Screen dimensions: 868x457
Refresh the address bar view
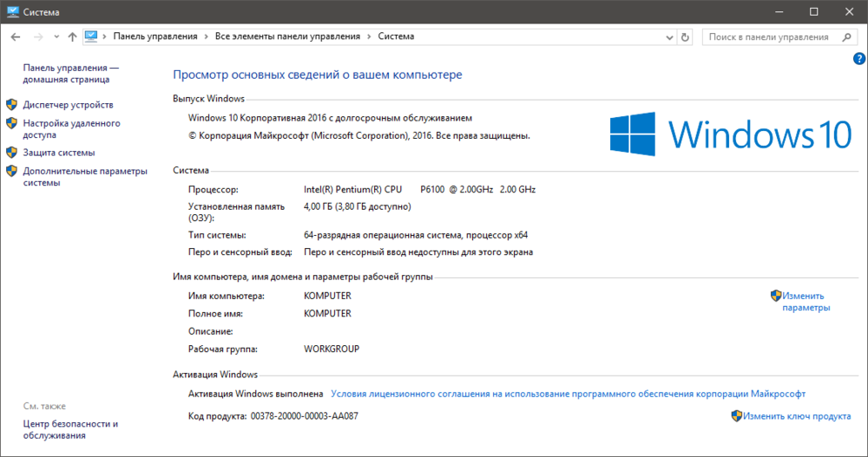[685, 37]
